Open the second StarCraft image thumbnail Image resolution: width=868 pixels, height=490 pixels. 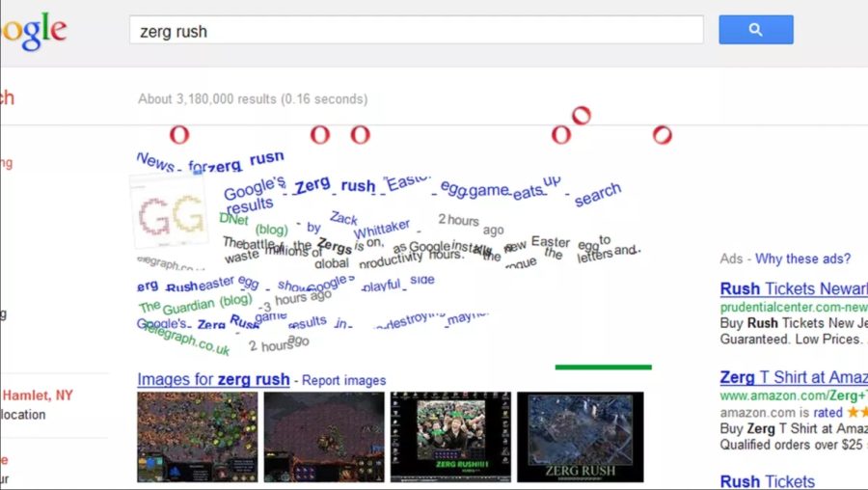tap(324, 436)
